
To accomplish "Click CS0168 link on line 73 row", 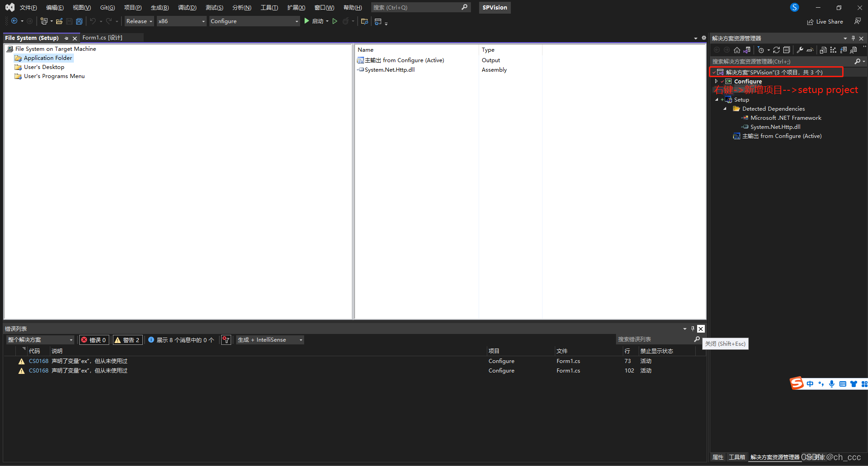I will pos(39,361).
